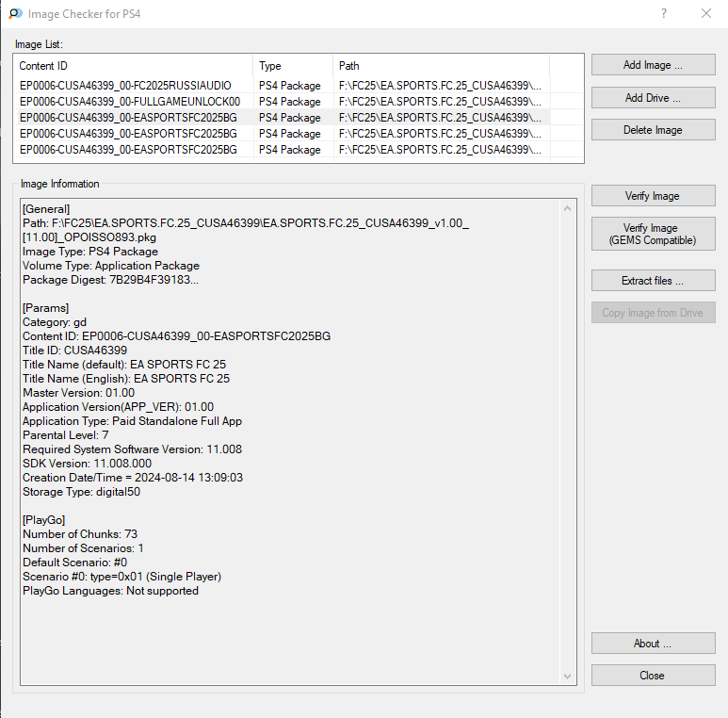Click the Image Type: PS4 Package line
This screenshot has height=718, width=728.
90,252
